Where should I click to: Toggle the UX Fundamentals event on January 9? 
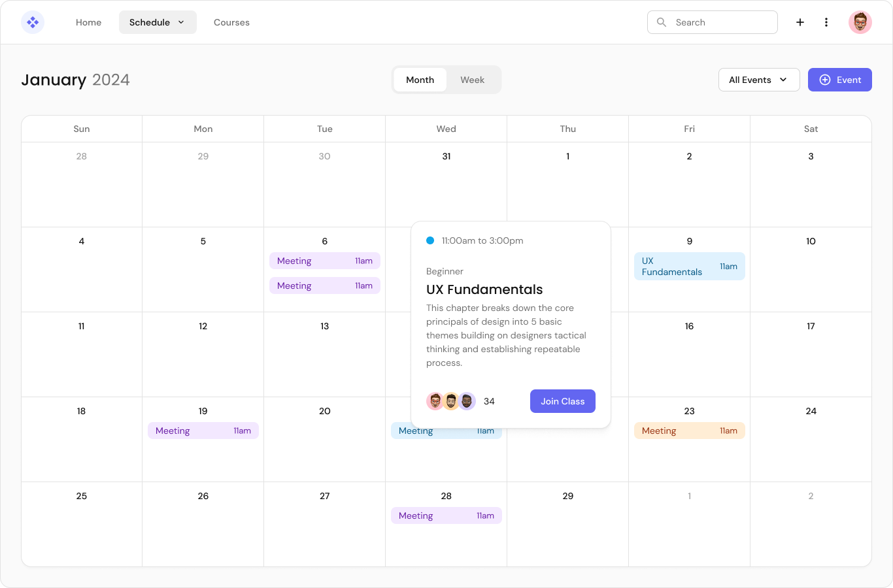pyautogui.click(x=689, y=266)
